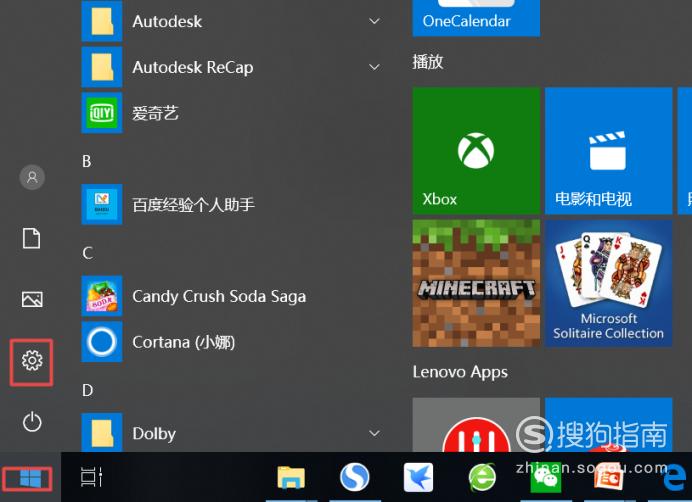Open WeChat from the taskbar
The image size is (692, 502).
545,479
